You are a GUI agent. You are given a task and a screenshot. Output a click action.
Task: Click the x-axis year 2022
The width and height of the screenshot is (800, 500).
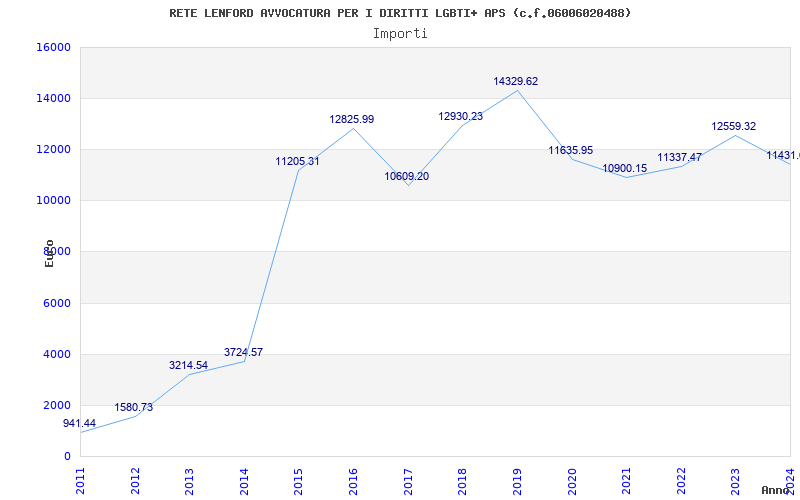[681, 482]
